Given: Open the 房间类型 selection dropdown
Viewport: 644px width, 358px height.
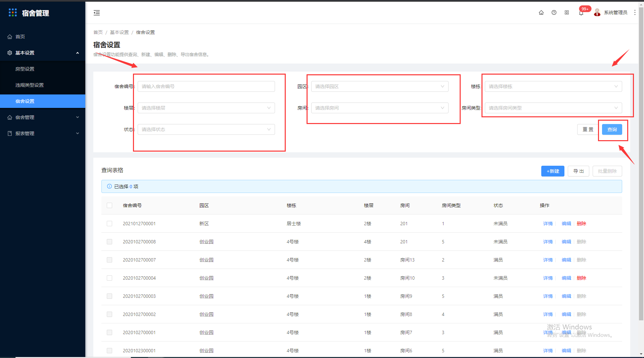Looking at the screenshot, I should tap(553, 108).
